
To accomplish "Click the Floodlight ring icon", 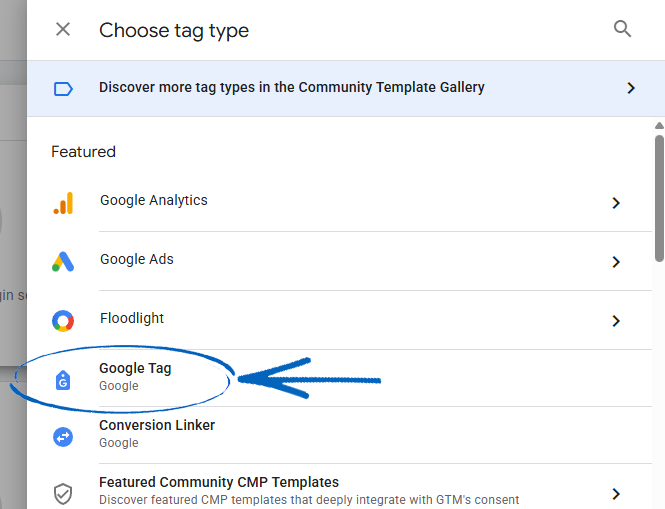I will pos(63,321).
